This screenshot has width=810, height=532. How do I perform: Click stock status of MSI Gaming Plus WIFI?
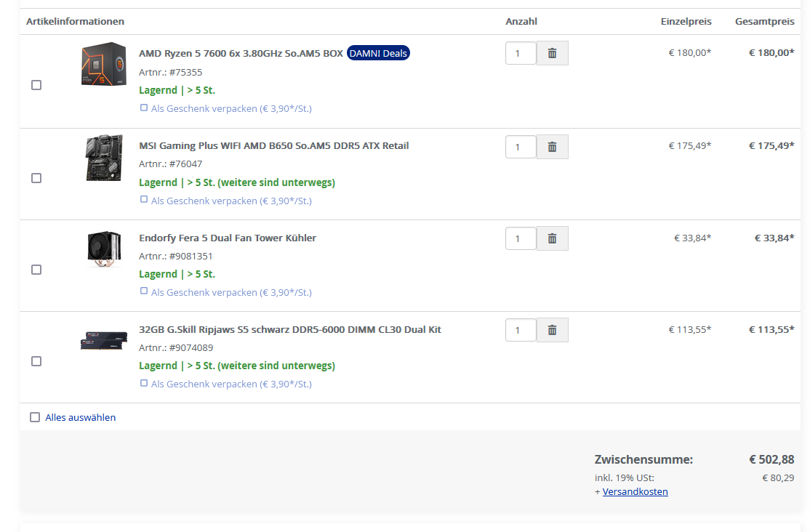(x=237, y=182)
